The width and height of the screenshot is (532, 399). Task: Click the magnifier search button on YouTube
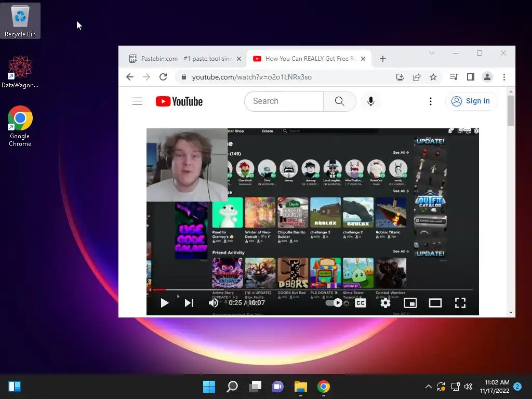(x=340, y=101)
